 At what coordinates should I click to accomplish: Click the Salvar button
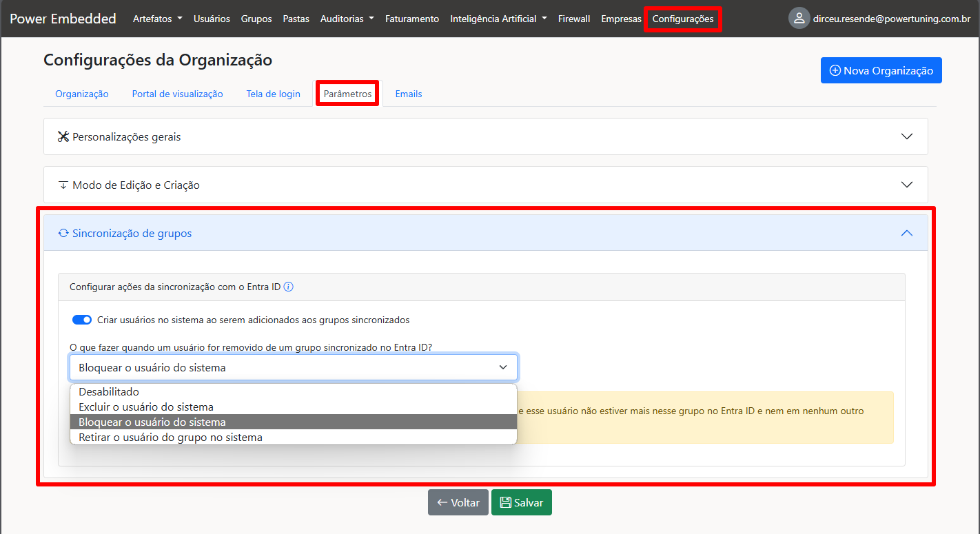click(521, 502)
